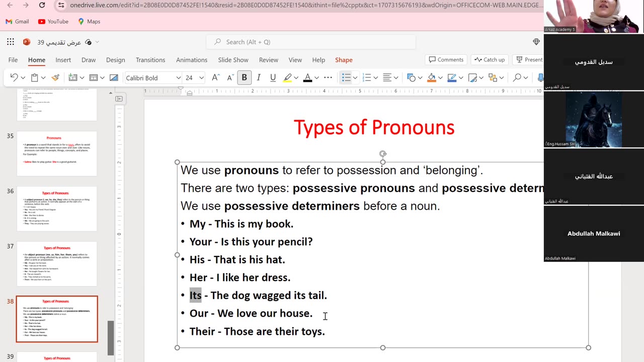View site information in address bar

[61, 6]
